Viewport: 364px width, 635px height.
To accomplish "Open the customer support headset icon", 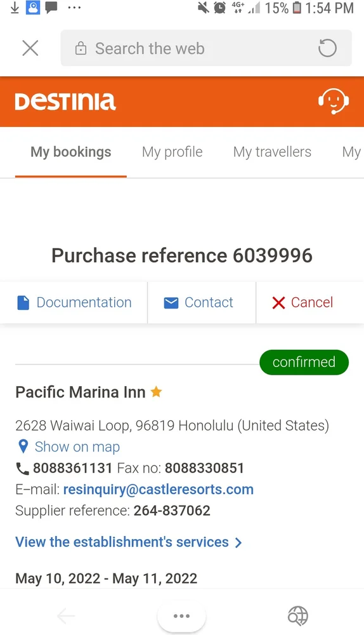I will click(x=334, y=101).
